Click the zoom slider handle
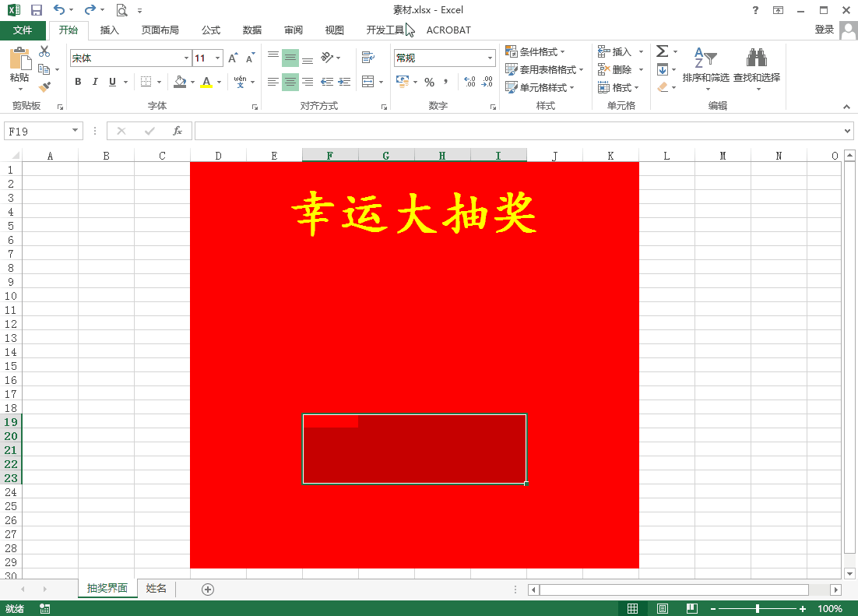858x616 pixels. point(758,608)
